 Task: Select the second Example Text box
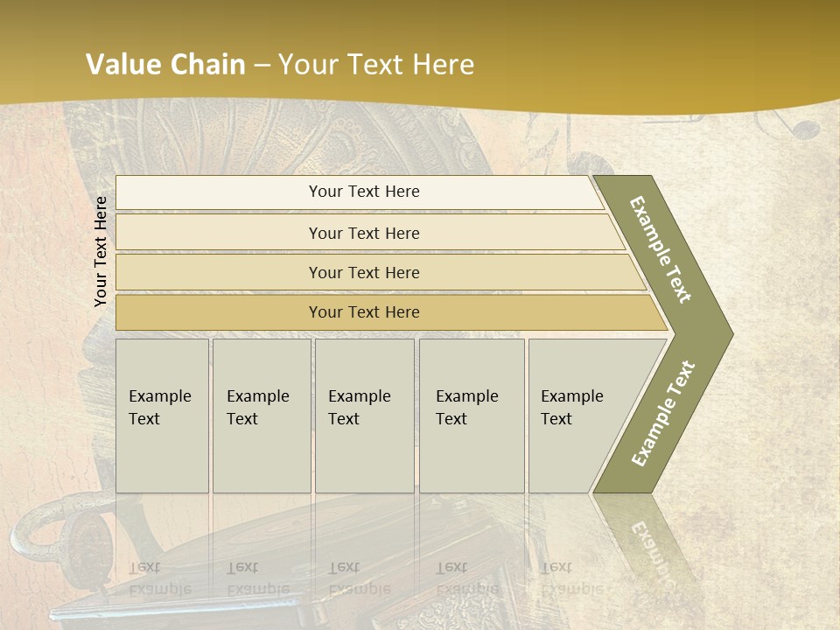click(261, 416)
